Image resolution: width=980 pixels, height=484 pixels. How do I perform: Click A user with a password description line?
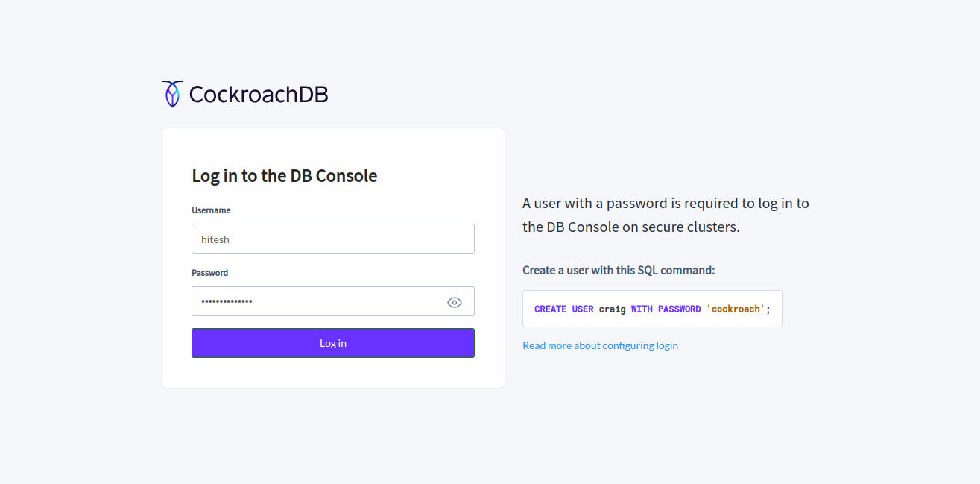tap(666, 203)
